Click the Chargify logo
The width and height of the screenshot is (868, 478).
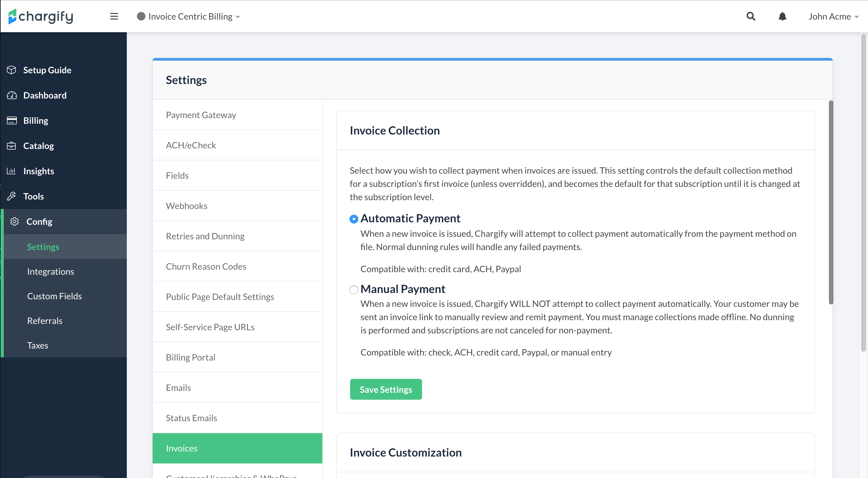(x=41, y=16)
